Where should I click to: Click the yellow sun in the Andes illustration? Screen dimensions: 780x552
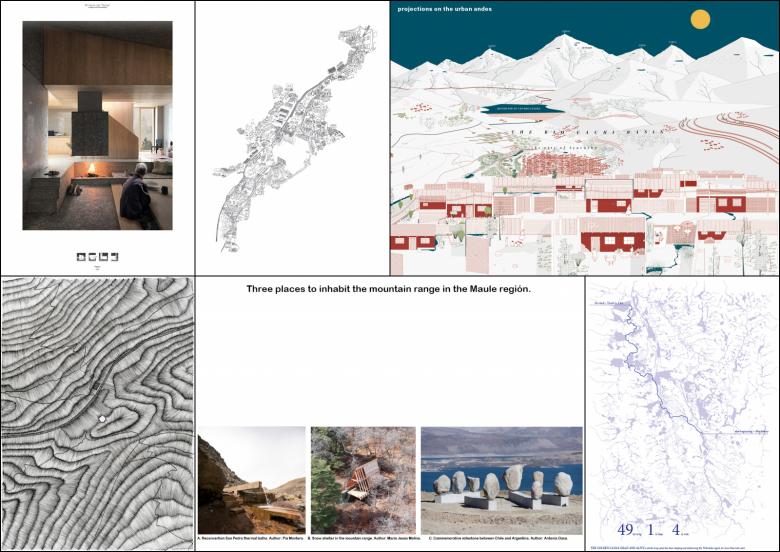pyautogui.click(x=700, y=19)
